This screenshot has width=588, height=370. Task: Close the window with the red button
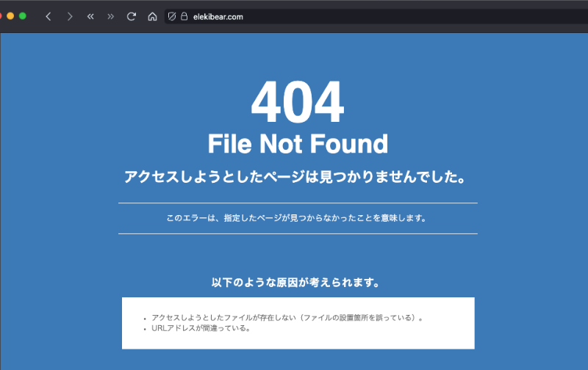tap(1, 16)
